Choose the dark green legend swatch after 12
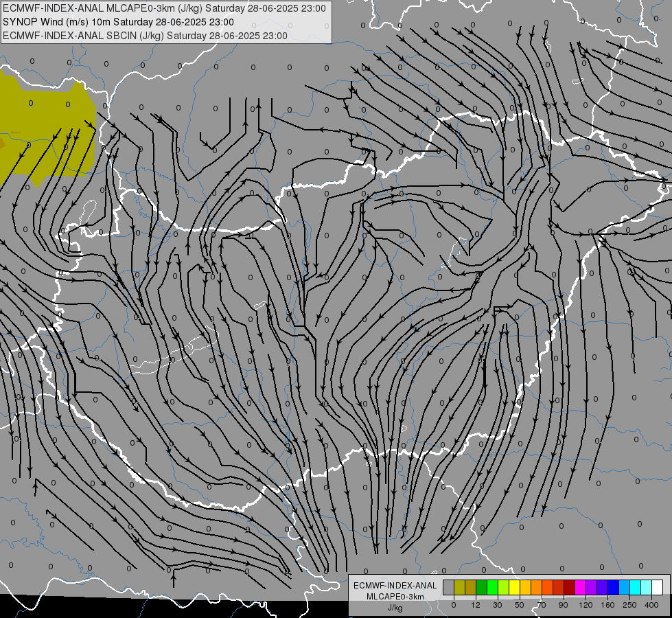The height and width of the screenshot is (618, 672). point(482,587)
